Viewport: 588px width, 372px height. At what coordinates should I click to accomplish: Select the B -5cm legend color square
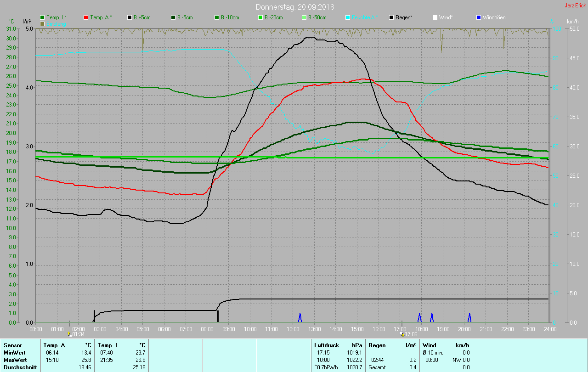[x=173, y=17]
